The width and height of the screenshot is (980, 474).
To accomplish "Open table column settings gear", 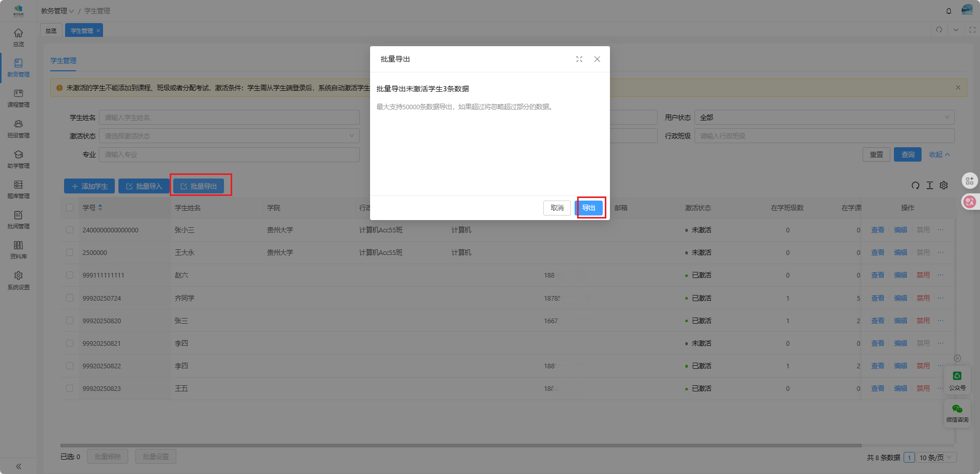I will click(944, 186).
